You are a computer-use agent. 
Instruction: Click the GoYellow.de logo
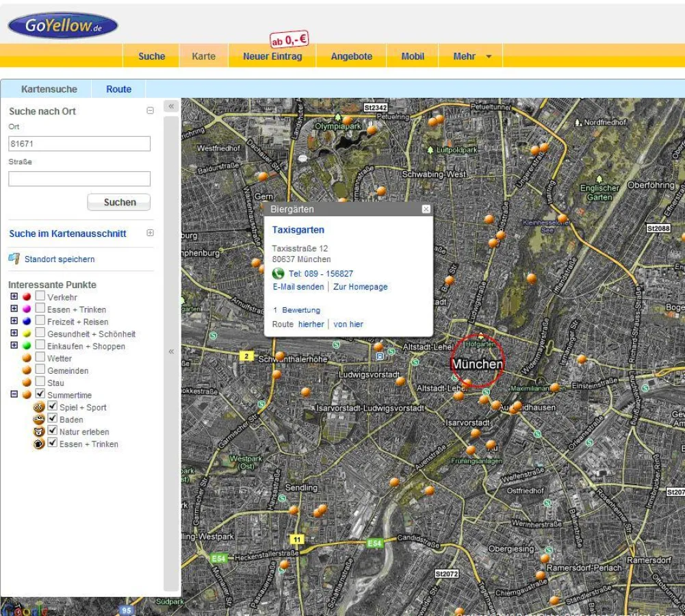click(x=62, y=25)
